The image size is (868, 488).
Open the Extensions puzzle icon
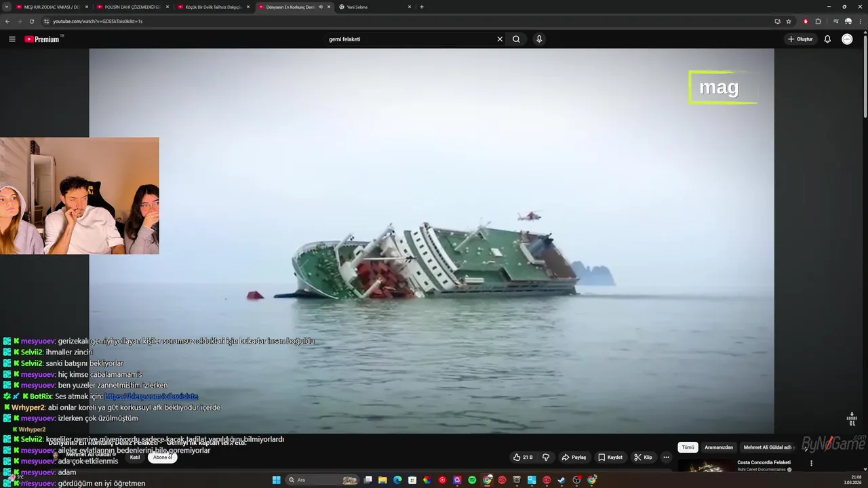pos(818,21)
